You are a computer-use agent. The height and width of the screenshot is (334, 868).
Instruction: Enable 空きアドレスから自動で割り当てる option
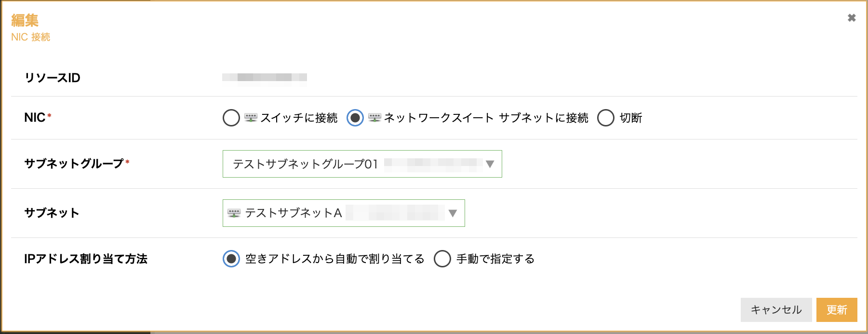(231, 259)
